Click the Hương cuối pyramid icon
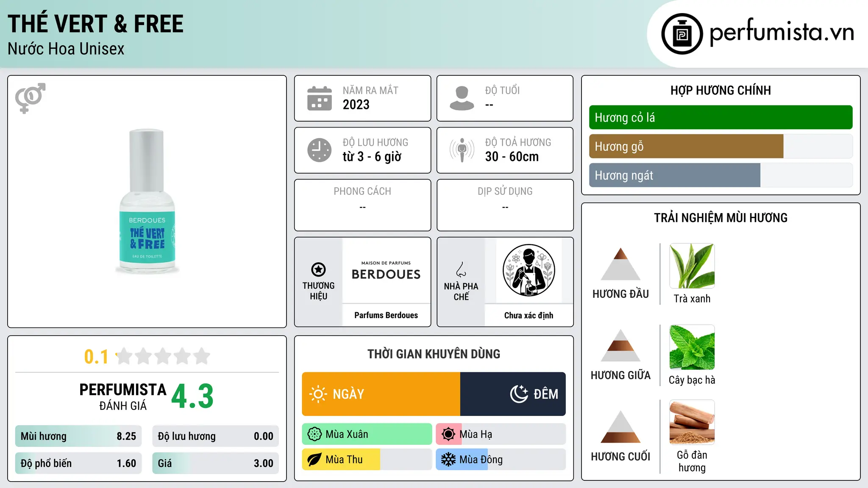This screenshot has height=488, width=868. coord(620,427)
